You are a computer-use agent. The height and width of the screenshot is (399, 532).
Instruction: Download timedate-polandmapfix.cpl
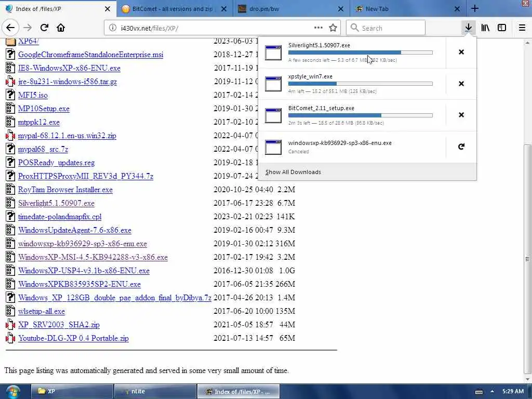point(60,217)
